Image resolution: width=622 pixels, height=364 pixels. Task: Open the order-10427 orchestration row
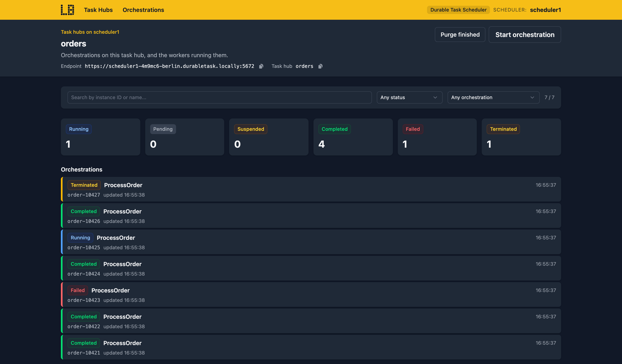coord(311,189)
